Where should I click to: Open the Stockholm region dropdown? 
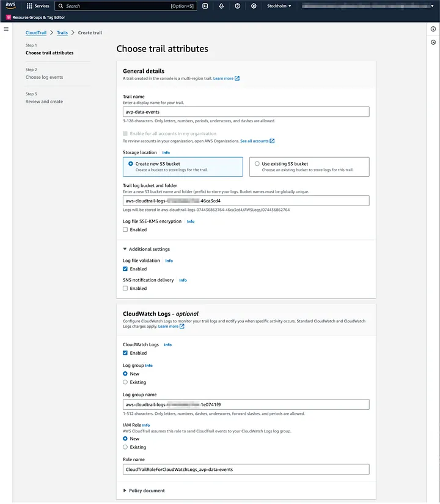coord(279,6)
